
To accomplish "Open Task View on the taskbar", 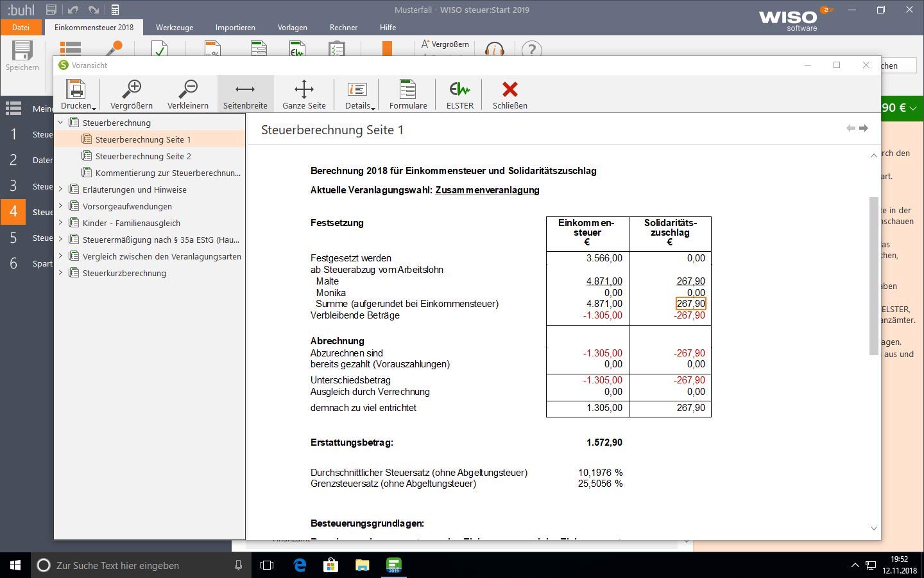I will pyautogui.click(x=267, y=565).
